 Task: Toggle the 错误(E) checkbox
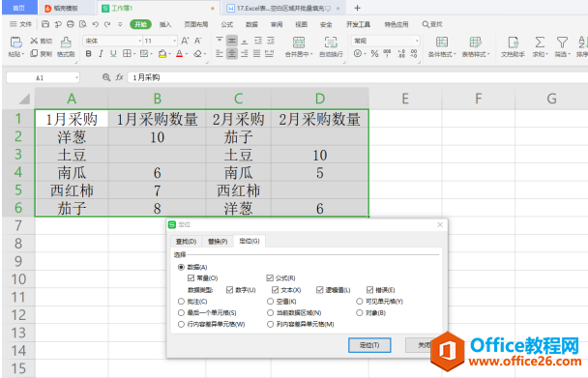point(369,289)
